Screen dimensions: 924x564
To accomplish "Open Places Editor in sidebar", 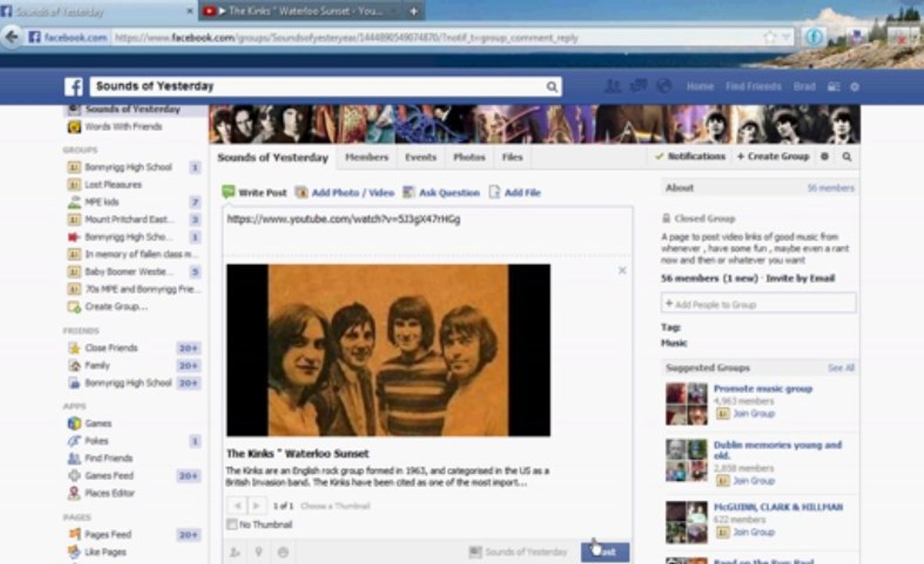I will 110,493.
